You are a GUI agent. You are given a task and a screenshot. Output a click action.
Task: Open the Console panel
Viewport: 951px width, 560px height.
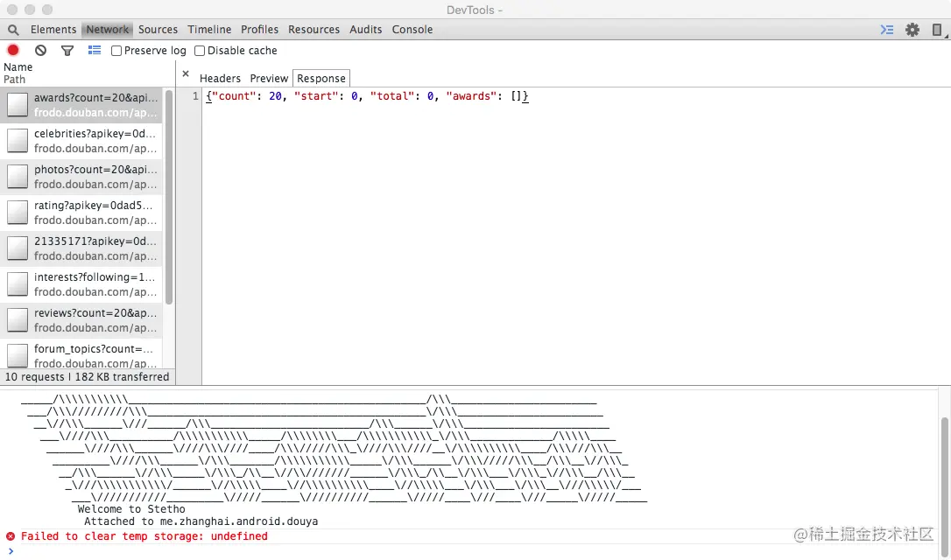(412, 29)
